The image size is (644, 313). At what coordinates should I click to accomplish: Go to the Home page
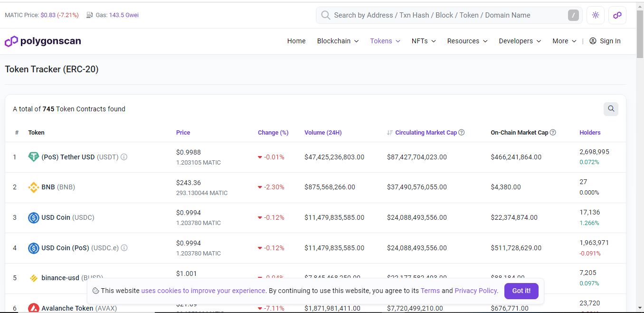[296, 41]
